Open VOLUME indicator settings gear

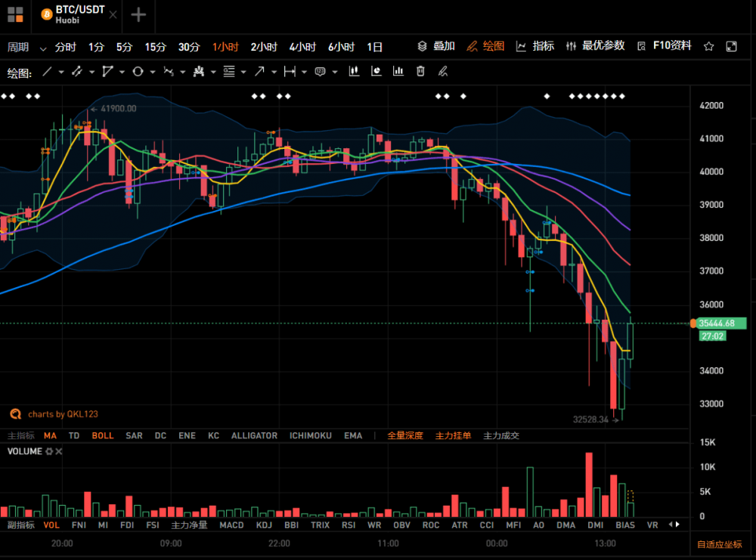coord(50,451)
